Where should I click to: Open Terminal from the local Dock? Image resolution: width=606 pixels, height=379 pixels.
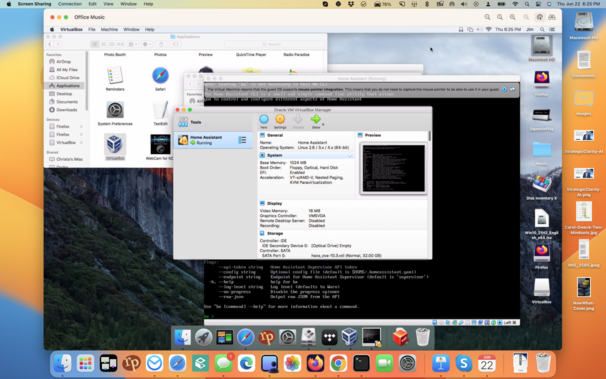pos(361,363)
